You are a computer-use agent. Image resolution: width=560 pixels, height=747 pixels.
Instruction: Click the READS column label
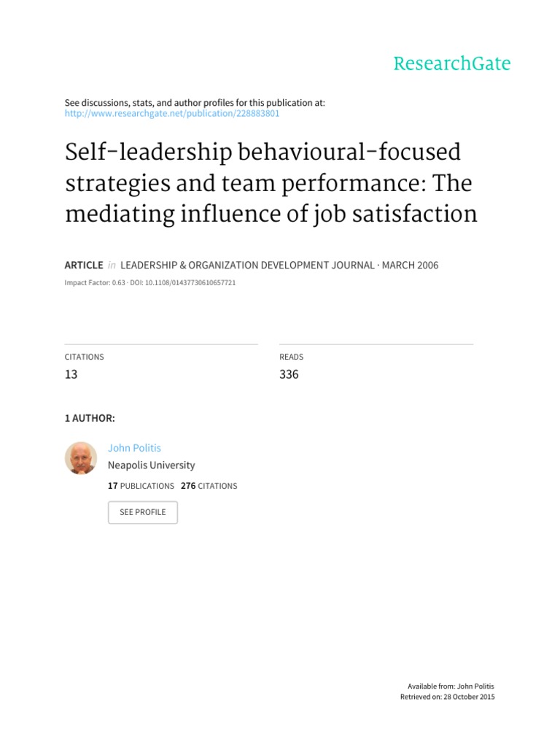pos(291,357)
